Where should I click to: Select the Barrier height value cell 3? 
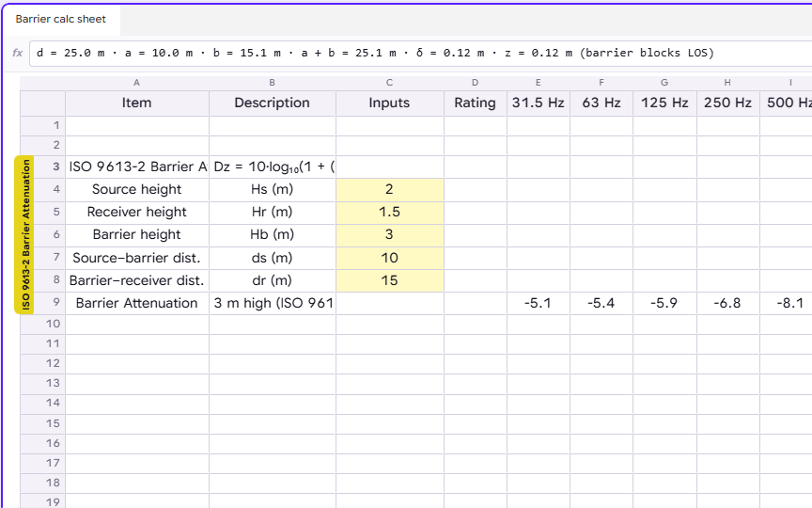389,235
